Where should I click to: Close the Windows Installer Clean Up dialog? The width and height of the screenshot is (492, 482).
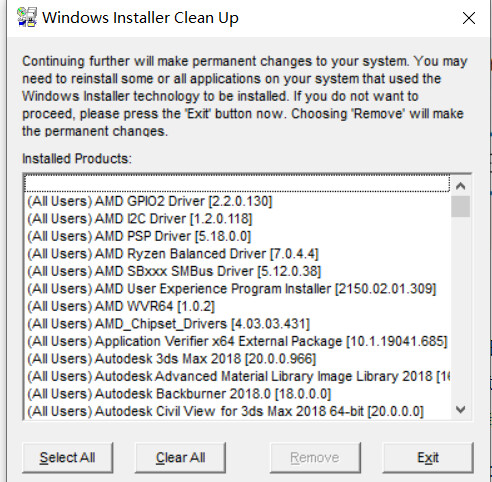point(469,18)
